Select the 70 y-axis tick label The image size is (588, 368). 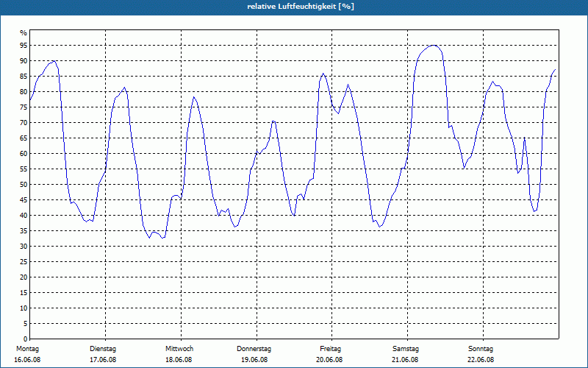[24, 123]
